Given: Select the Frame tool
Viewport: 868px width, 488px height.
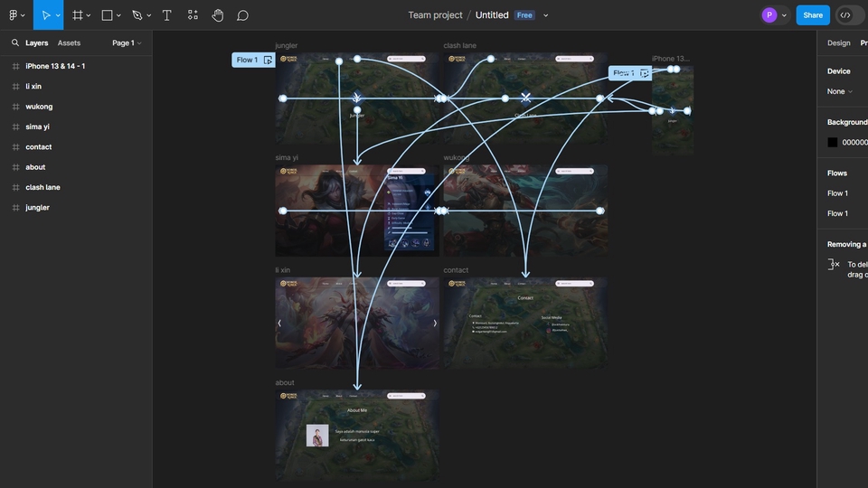Looking at the screenshot, I should point(78,15).
